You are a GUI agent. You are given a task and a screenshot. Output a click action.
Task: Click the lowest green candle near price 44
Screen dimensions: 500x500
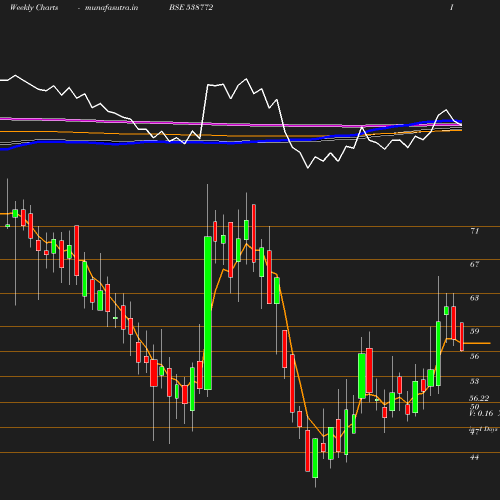(x=315, y=458)
